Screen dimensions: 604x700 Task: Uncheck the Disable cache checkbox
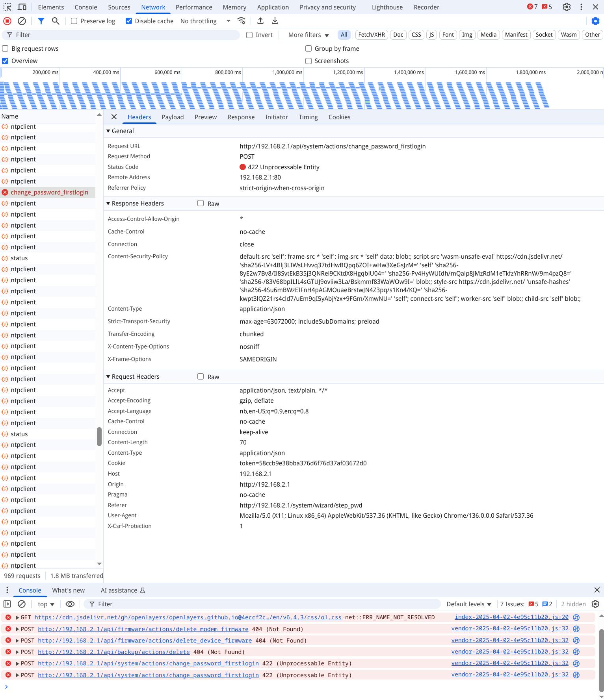[129, 21]
